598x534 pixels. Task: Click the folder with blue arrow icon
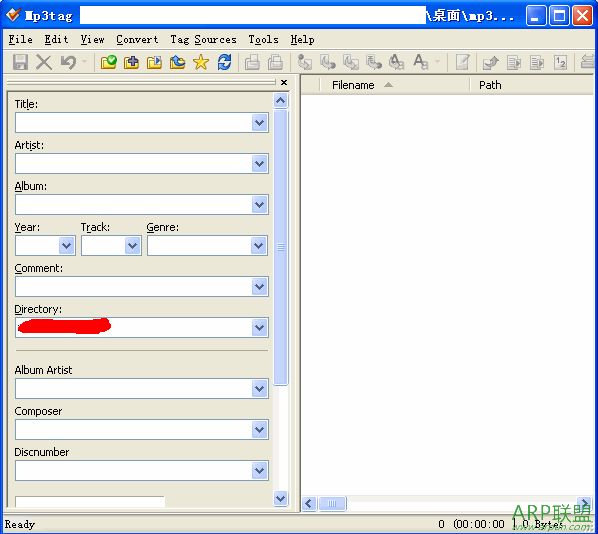coord(177,62)
